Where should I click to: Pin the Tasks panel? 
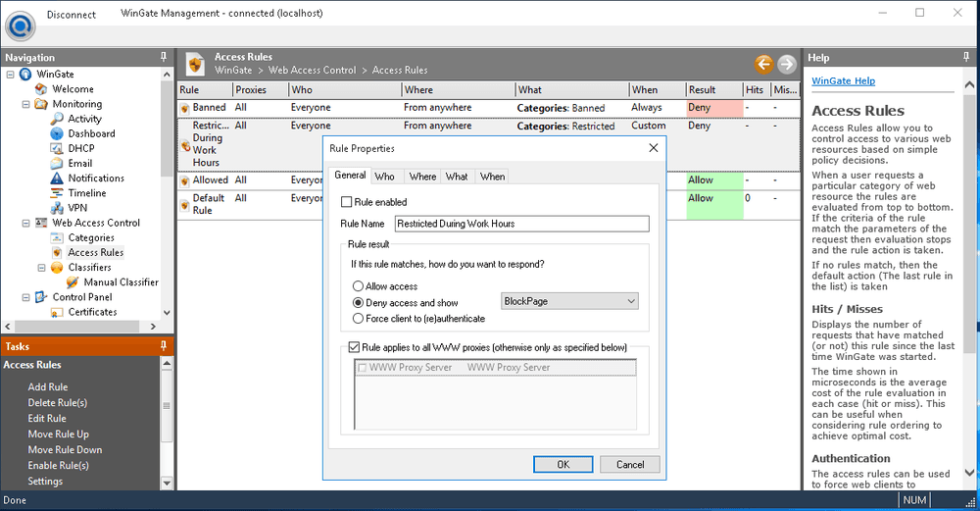(164, 346)
